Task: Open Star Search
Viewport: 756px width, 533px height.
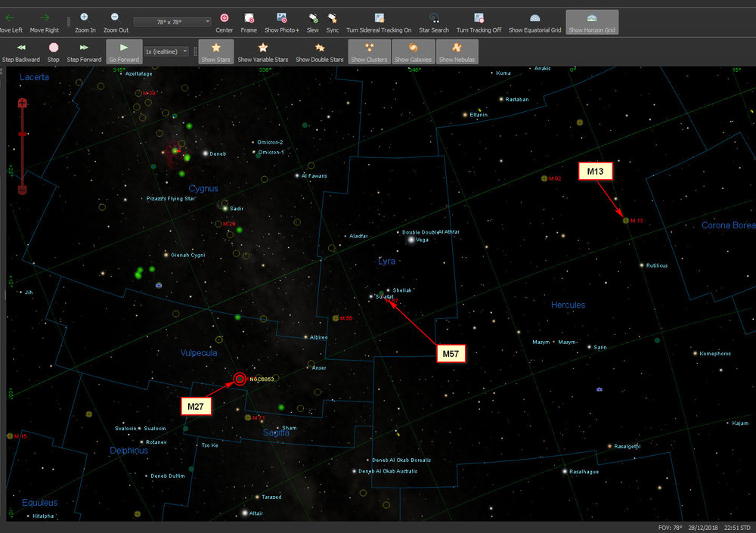Action: click(433, 23)
